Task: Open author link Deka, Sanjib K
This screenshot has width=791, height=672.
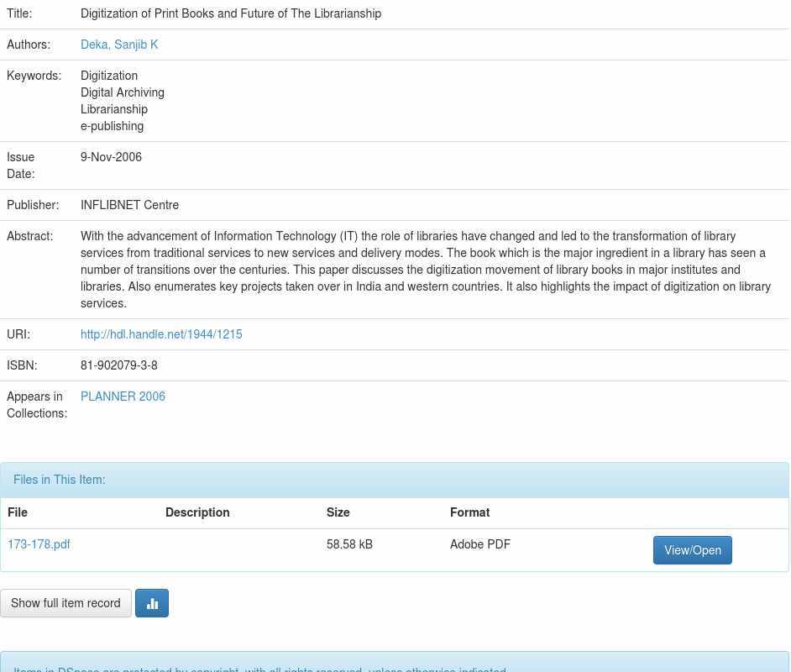Action: (x=119, y=45)
